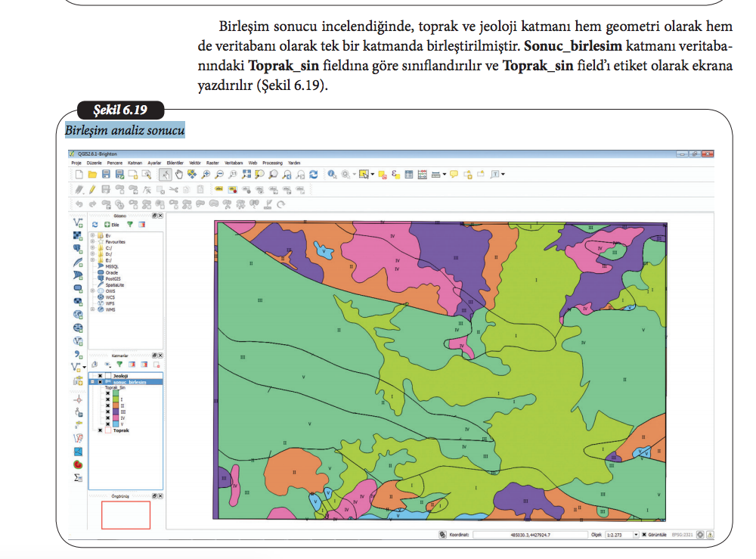Click the Ekle button in browser panel
Viewport: 756px width, 559px height.
click(x=112, y=225)
